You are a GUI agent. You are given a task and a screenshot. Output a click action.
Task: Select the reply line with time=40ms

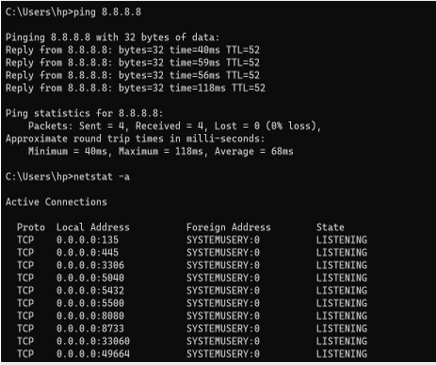pos(132,50)
